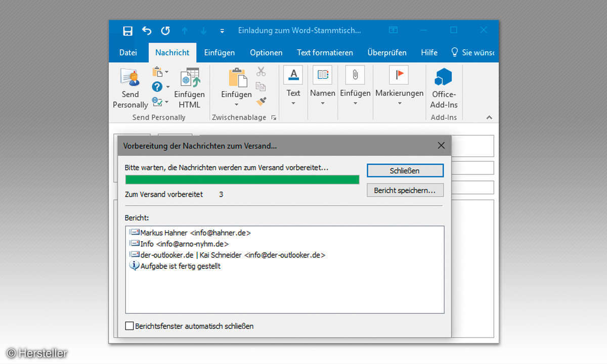Open the Zwischenablage dialog launcher
Viewport: 607px width, 364px height.
274,117
